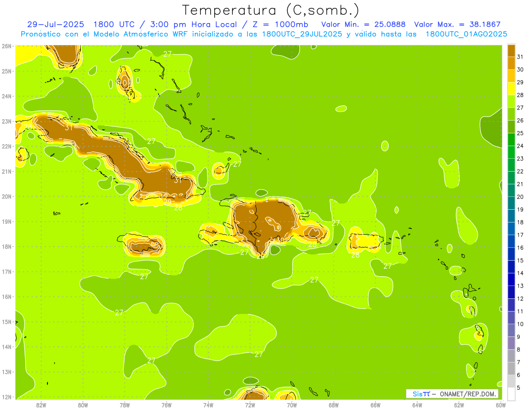
Task: Click the "26N" latitude label
Action: coord(7,46)
